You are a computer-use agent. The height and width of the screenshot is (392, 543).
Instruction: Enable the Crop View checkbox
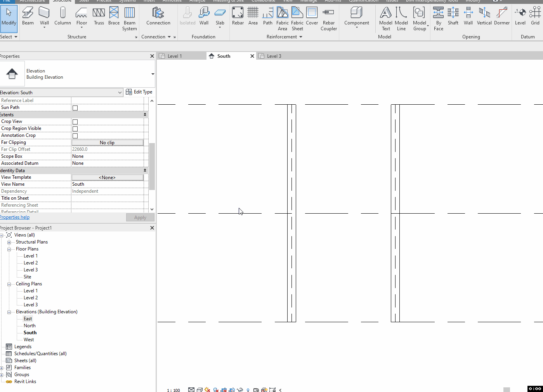[x=75, y=121]
